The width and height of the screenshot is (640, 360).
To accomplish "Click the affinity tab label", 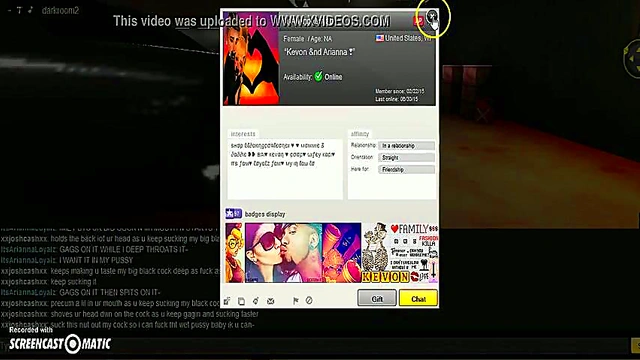I will (360, 134).
